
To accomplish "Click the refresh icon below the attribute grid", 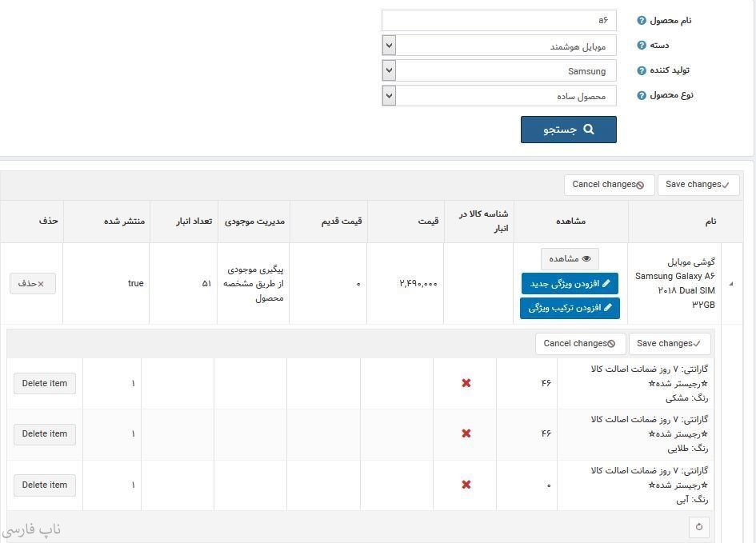I will pos(698,527).
